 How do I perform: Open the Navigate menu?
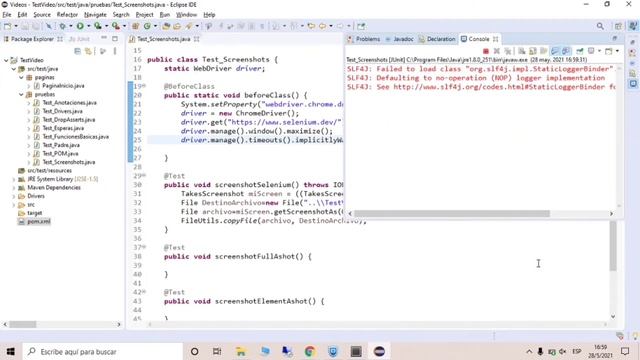(x=95, y=15)
